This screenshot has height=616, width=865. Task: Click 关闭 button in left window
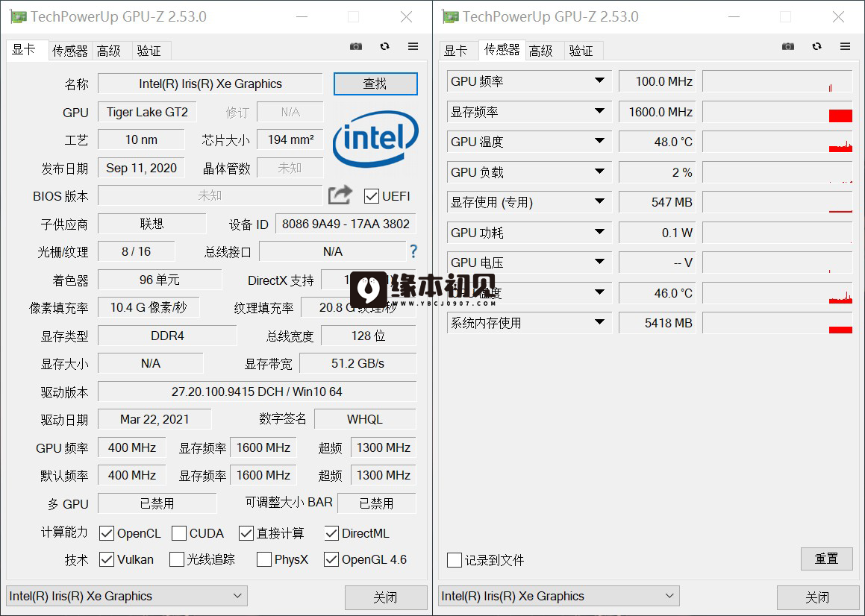click(x=386, y=597)
